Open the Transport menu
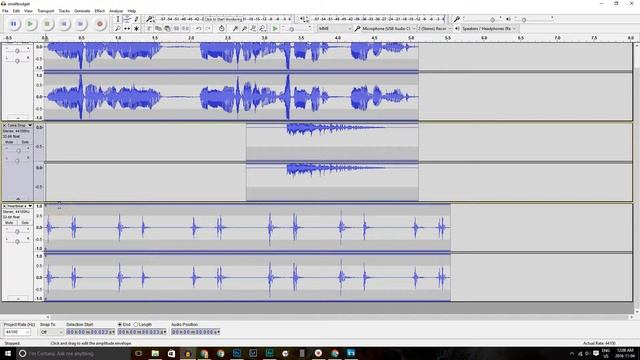 tap(46, 11)
